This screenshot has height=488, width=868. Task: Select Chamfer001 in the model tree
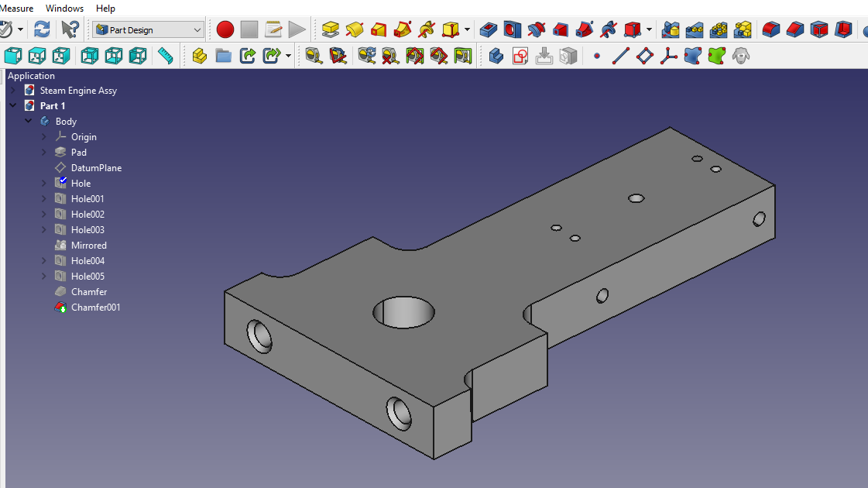[95, 308]
